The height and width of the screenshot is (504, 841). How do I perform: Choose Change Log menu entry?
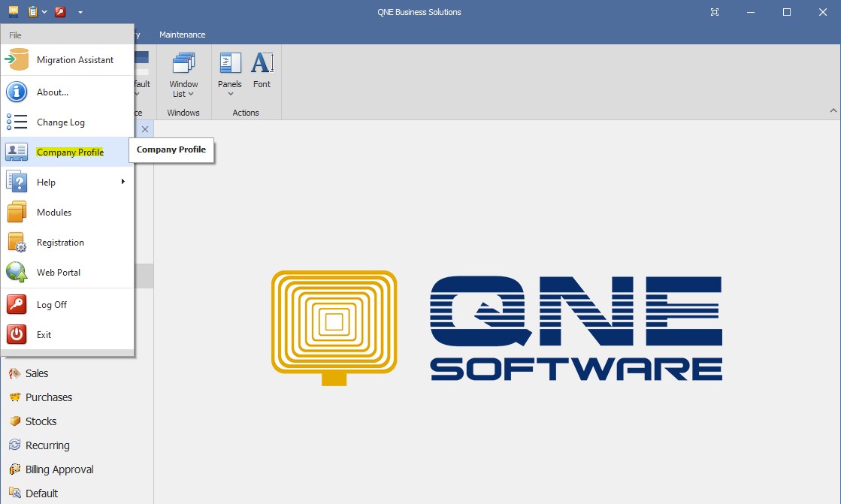(x=68, y=122)
